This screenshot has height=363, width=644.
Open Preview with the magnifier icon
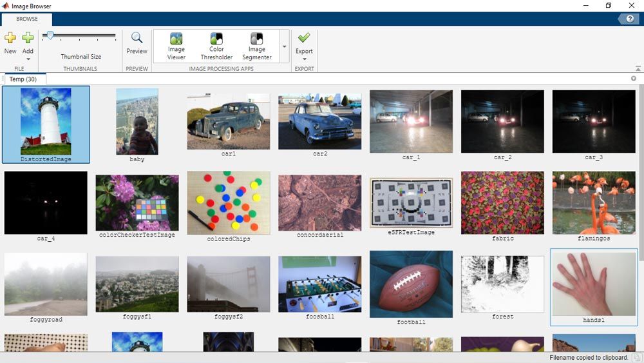point(137,38)
